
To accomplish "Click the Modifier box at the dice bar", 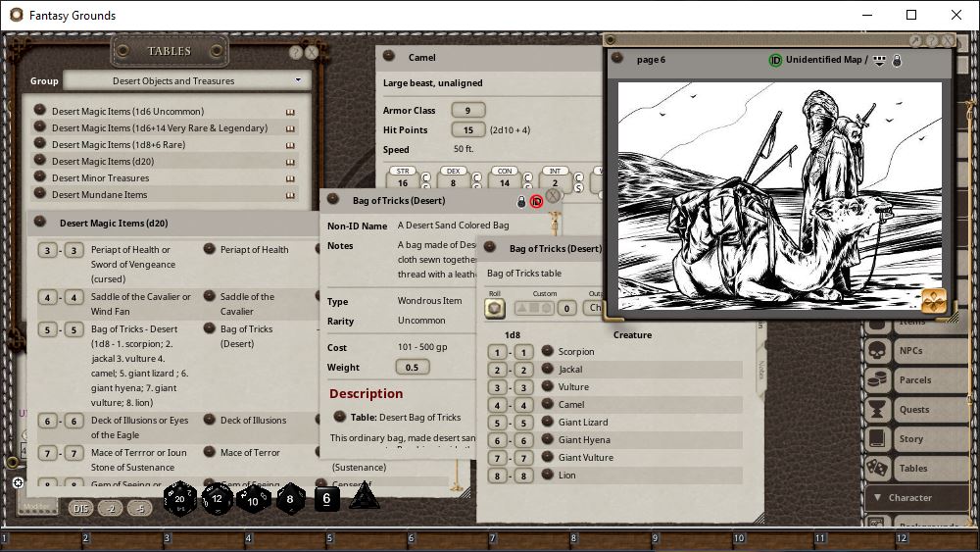I will pos(36,506).
